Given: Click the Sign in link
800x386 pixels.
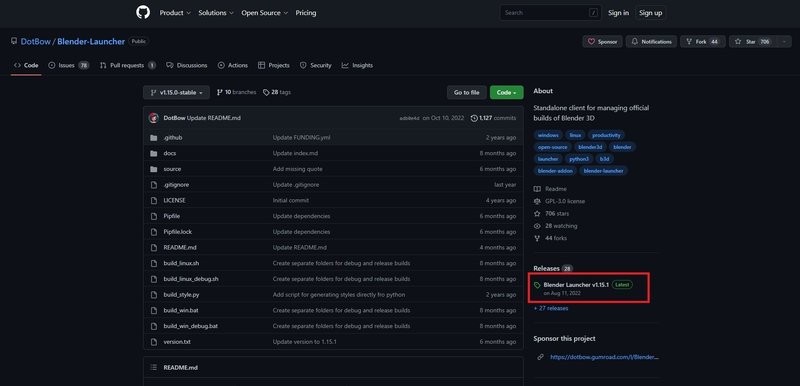Looking at the screenshot, I should pyautogui.click(x=618, y=13).
